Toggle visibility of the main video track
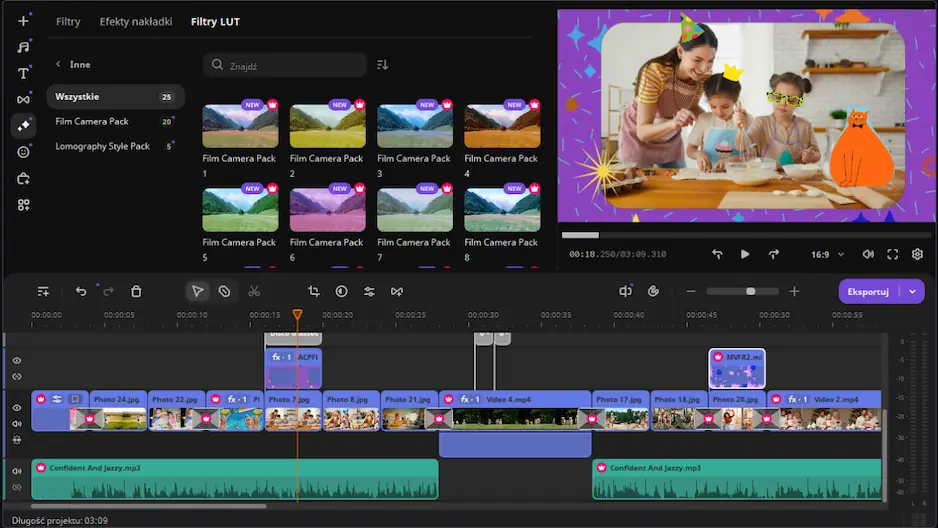The image size is (938, 528). [17, 408]
